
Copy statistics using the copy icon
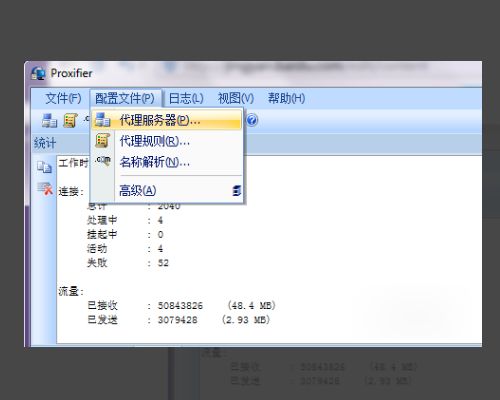(x=44, y=167)
